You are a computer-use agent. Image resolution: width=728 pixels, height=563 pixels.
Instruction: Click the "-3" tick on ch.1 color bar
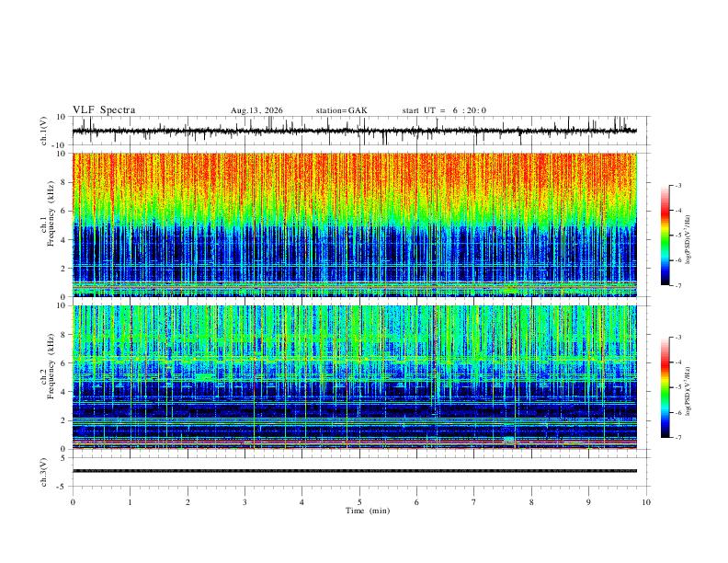pos(678,185)
